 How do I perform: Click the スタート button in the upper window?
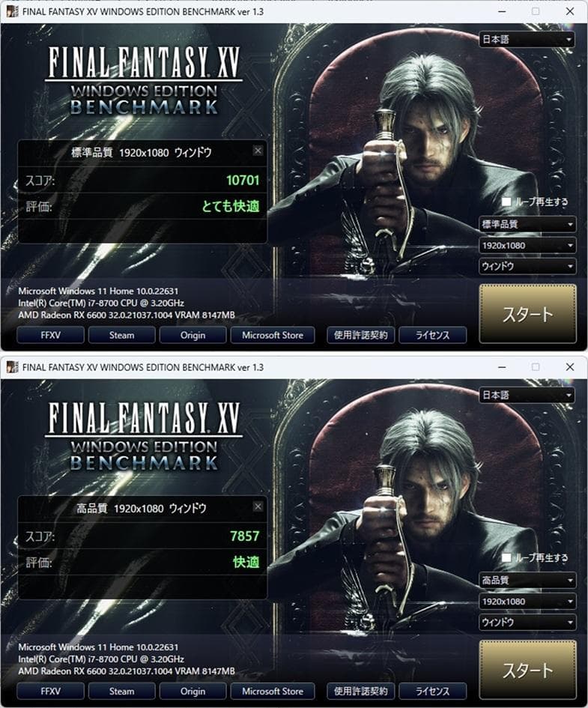[527, 314]
